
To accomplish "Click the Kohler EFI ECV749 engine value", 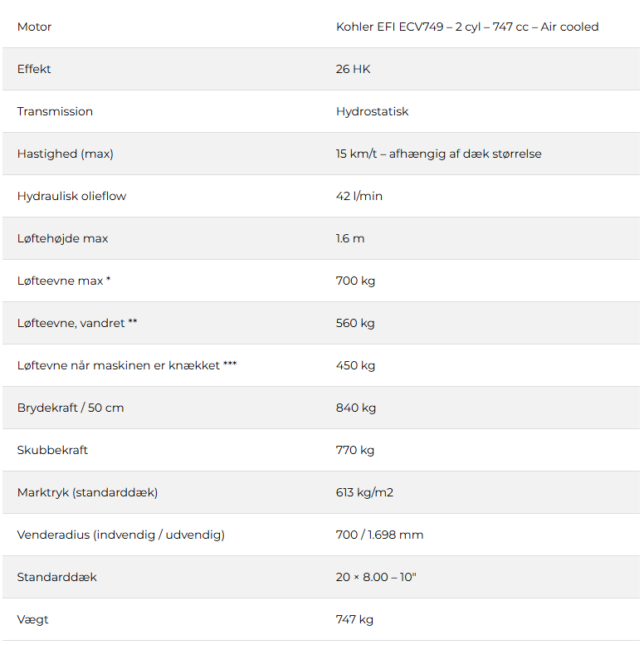I will click(x=466, y=27).
